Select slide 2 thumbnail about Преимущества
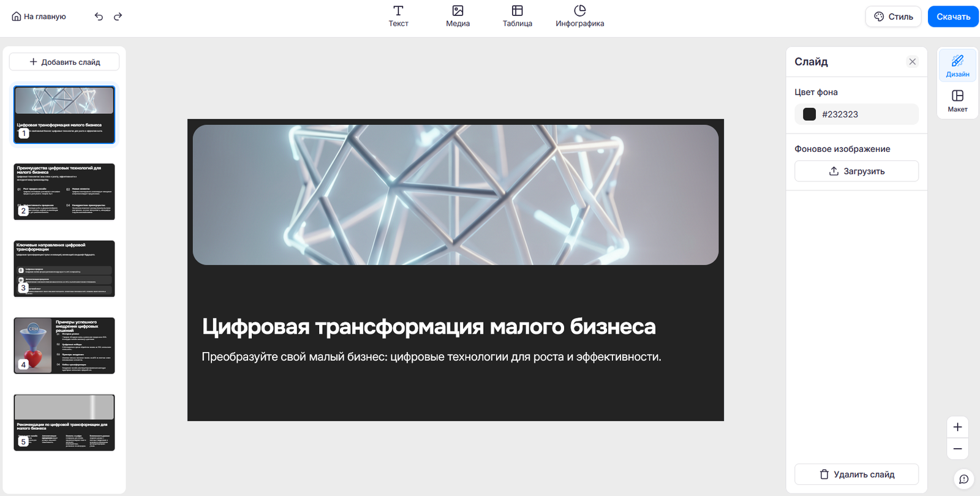The height and width of the screenshot is (496, 980). point(64,192)
